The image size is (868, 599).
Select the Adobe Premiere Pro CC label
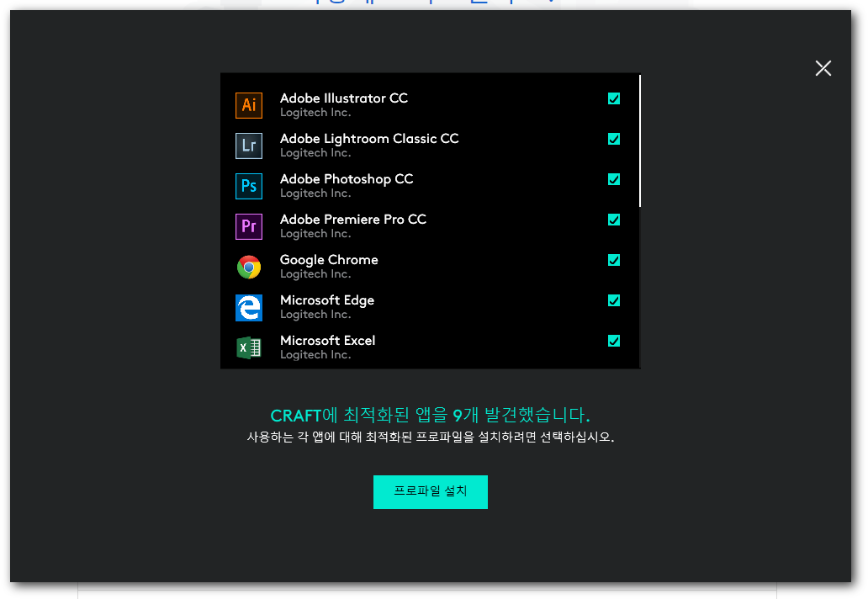(353, 220)
